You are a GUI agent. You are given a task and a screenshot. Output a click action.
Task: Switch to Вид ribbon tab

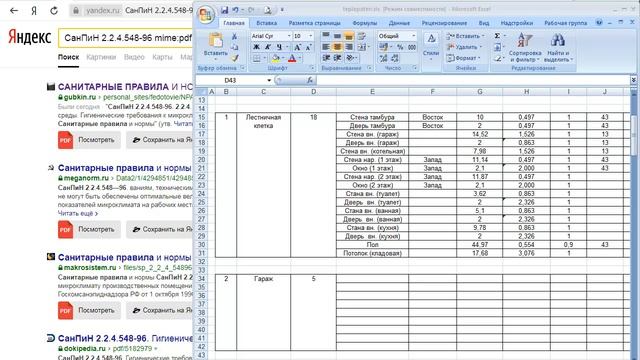(x=484, y=23)
